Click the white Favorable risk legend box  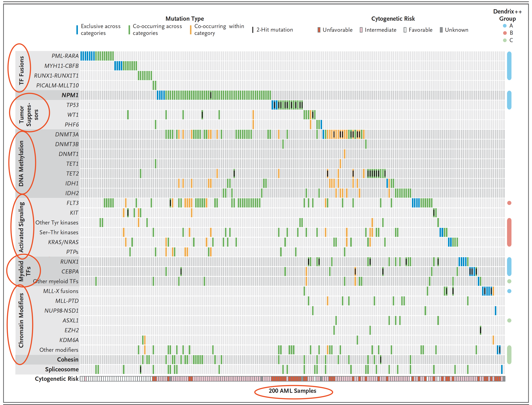coord(405,30)
